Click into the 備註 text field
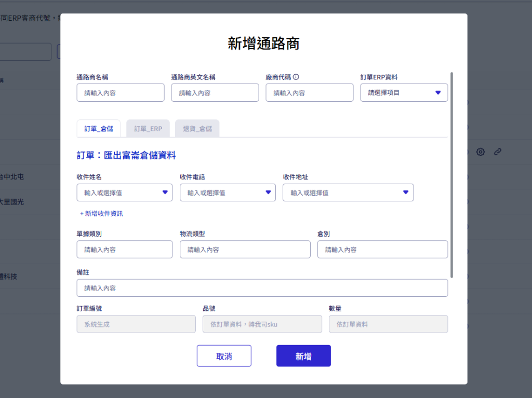532x398 pixels. pos(262,288)
